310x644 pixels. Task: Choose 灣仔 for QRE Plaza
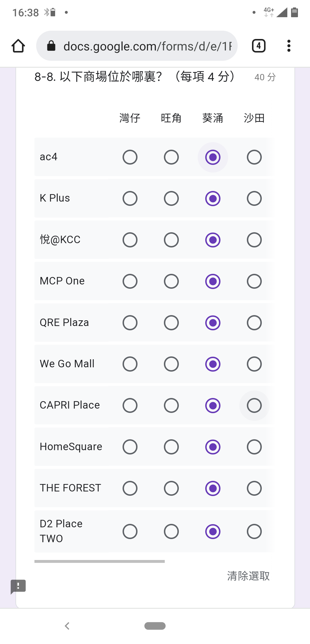coord(130,323)
